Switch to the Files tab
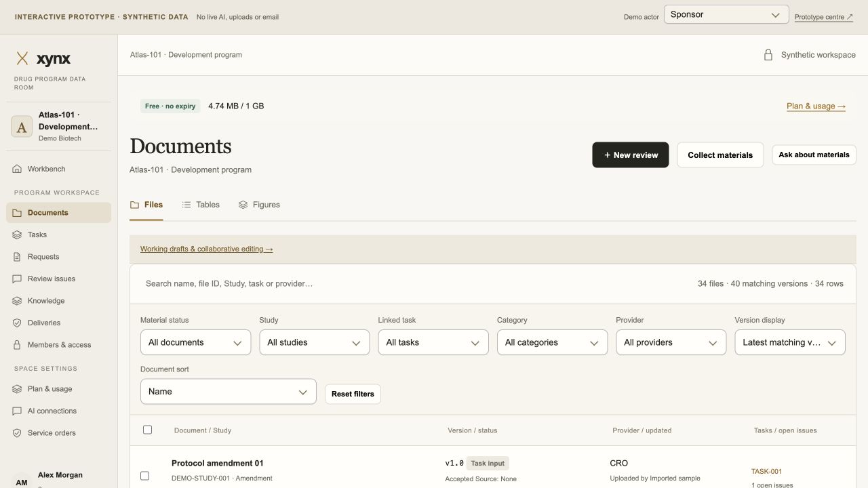 pos(146,205)
